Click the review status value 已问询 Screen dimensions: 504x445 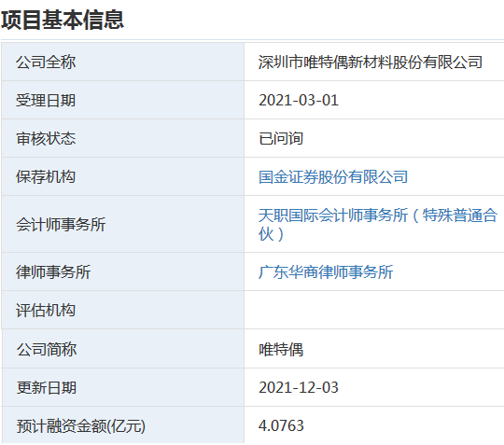tap(281, 138)
